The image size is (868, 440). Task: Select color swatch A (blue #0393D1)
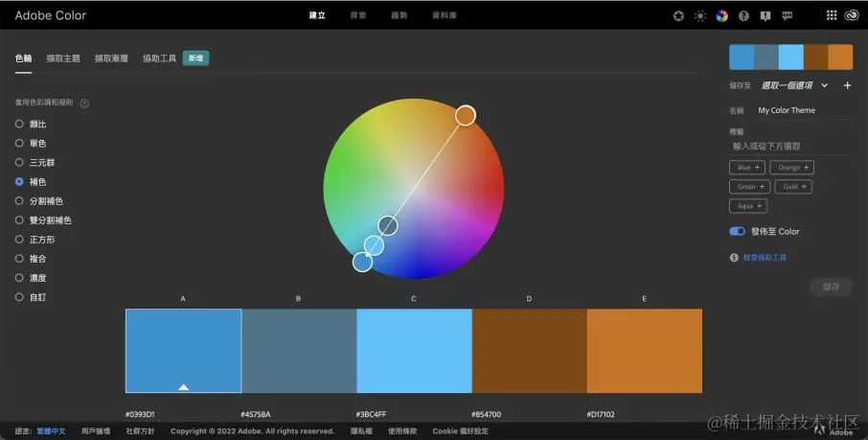[x=183, y=351]
